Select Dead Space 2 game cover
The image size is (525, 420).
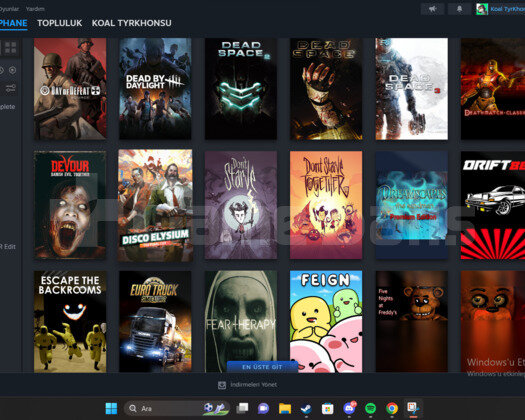coord(241,88)
